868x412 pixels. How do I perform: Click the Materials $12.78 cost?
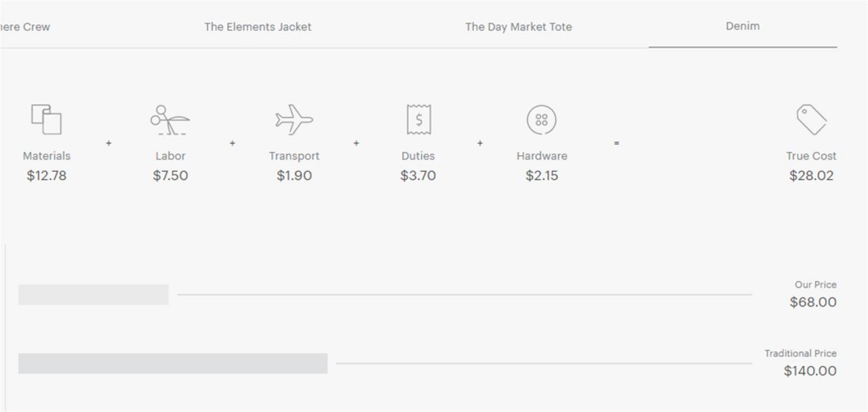point(46,176)
